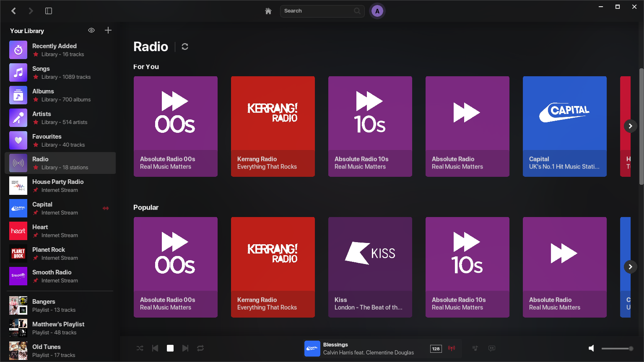Click the Smooth Radio logo in sidebar
Screen dimensions: 644x362
18,276
